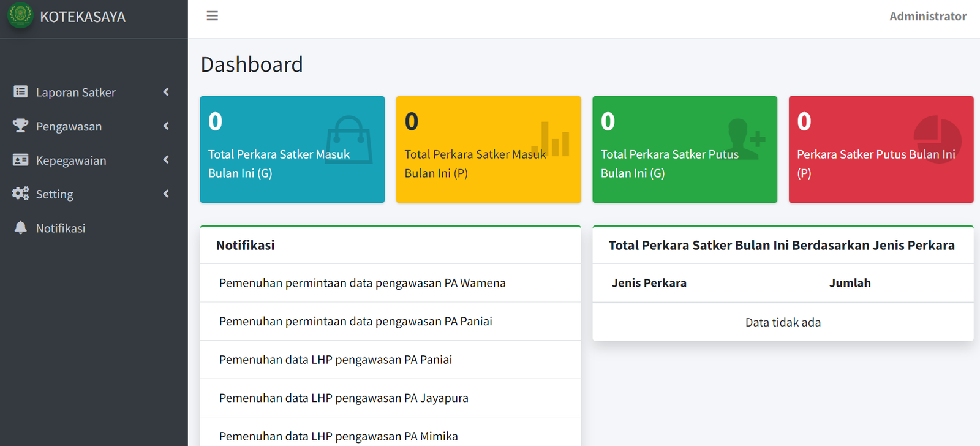Screen dimensions: 980x446
Task: Click the Data tidak ada row
Action: pyautogui.click(x=783, y=322)
